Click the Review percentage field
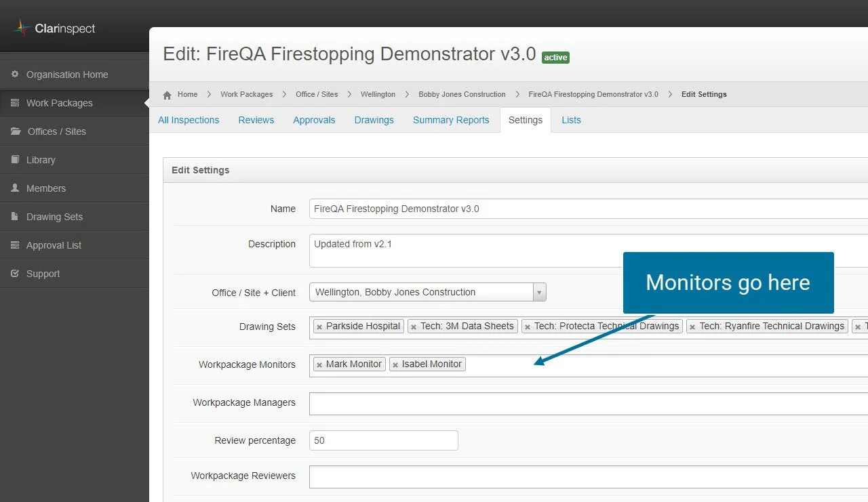The image size is (868, 502). (x=384, y=440)
